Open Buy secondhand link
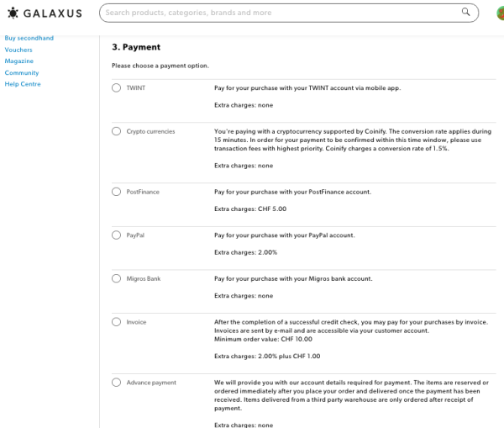Image resolution: width=504 pixels, height=428 pixels. coord(29,38)
